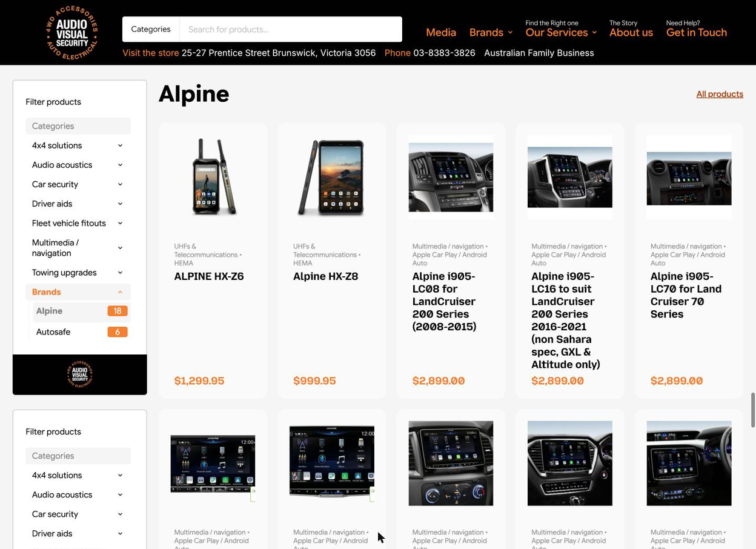The width and height of the screenshot is (756, 549).
Task: Click the Alpine HX-Z8 product title
Action: click(x=325, y=276)
